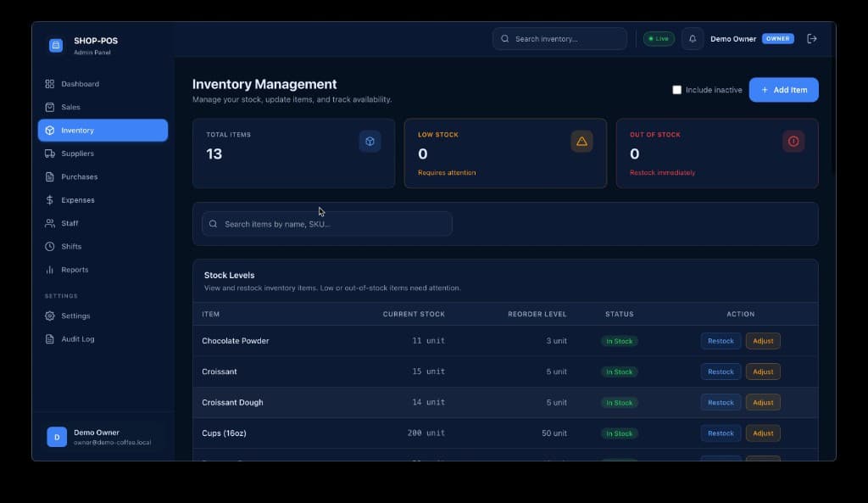This screenshot has width=868, height=503.
Task: Adjust stock for Croissant Dough
Action: (763, 403)
